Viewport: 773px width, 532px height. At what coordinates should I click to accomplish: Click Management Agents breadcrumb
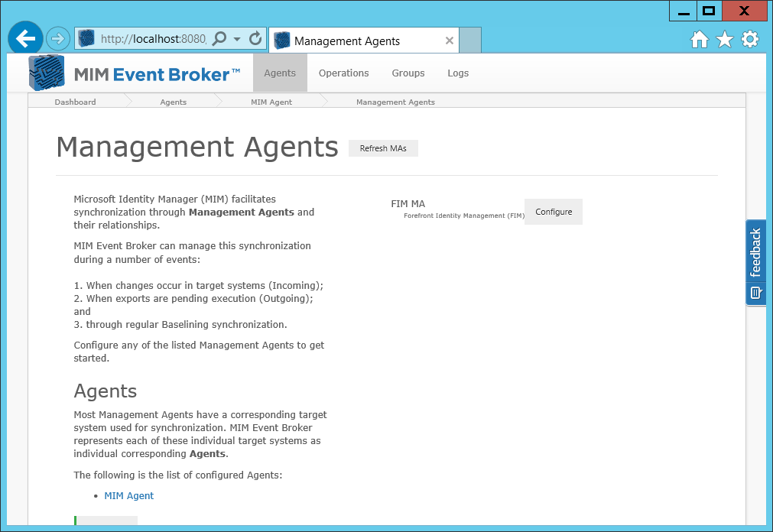pyautogui.click(x=395, y=102)
